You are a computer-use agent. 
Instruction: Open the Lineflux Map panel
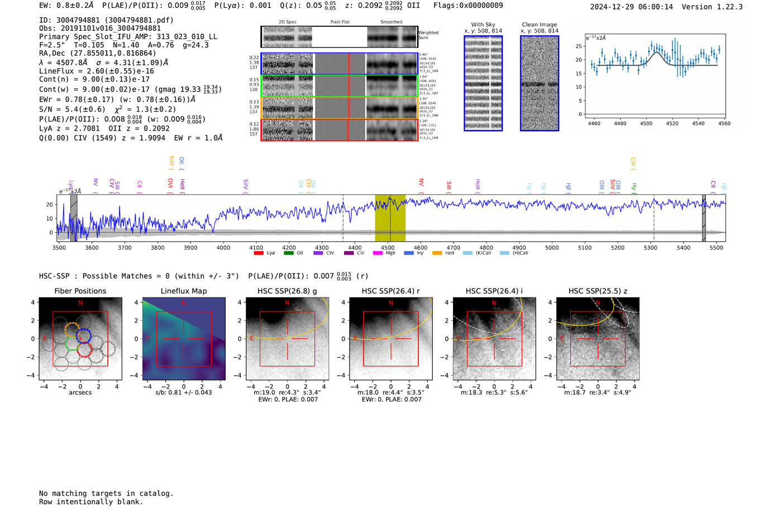(184, 339)
